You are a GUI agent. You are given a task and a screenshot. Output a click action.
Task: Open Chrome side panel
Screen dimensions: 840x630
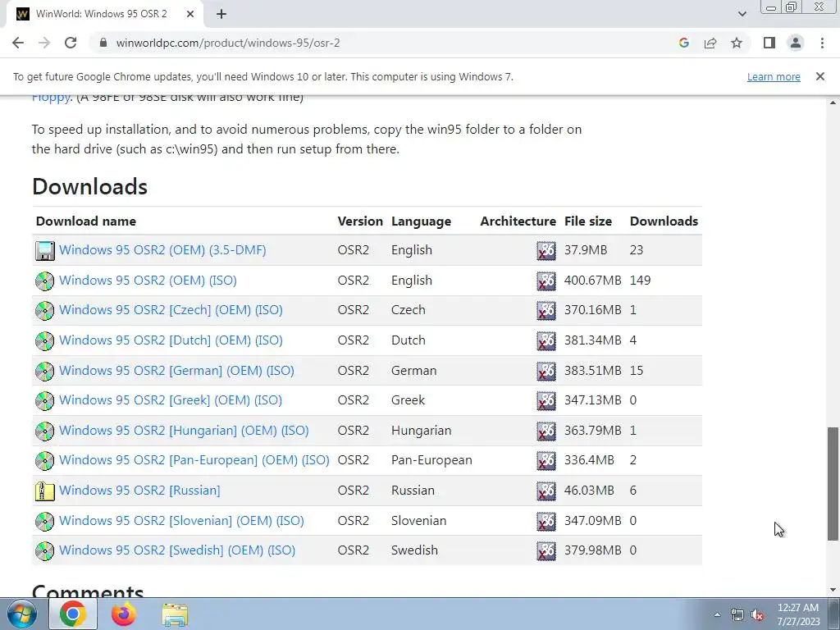[769, 43]
